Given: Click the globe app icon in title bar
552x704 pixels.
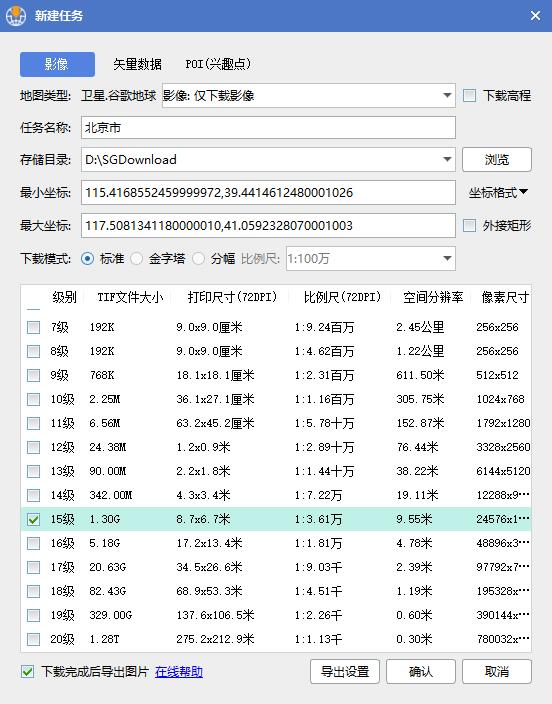Looking at the screenshot, I should pyautogui.click(x=16, y=16).
